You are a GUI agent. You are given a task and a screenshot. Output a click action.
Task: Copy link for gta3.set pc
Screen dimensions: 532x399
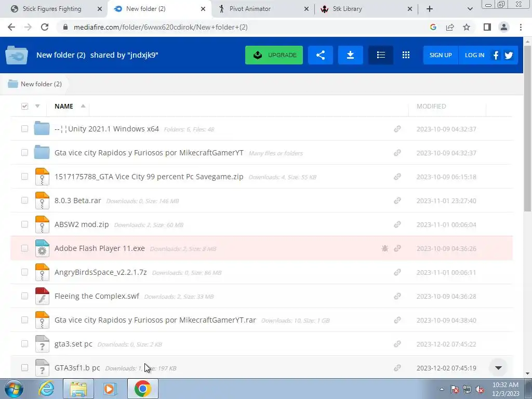(397, 344)
